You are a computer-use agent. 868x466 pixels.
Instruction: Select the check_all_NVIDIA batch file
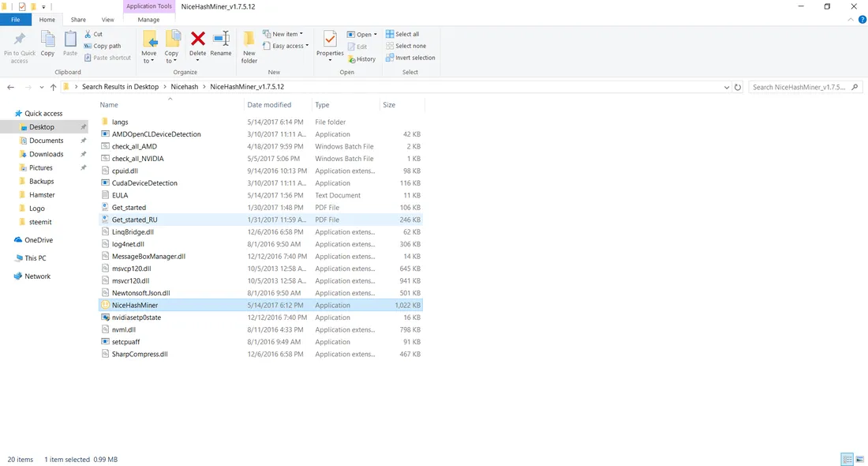tap(260, 159)
